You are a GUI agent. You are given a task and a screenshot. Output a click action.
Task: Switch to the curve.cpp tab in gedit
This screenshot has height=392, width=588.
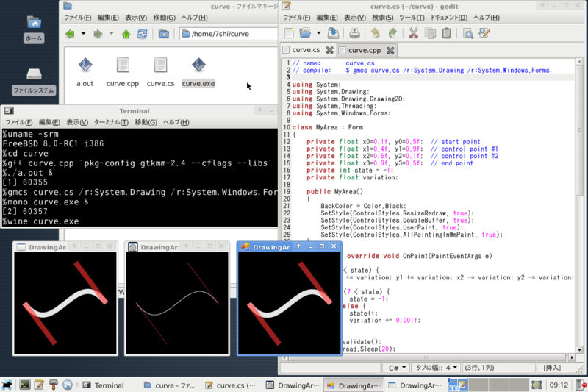pos(364,50)
